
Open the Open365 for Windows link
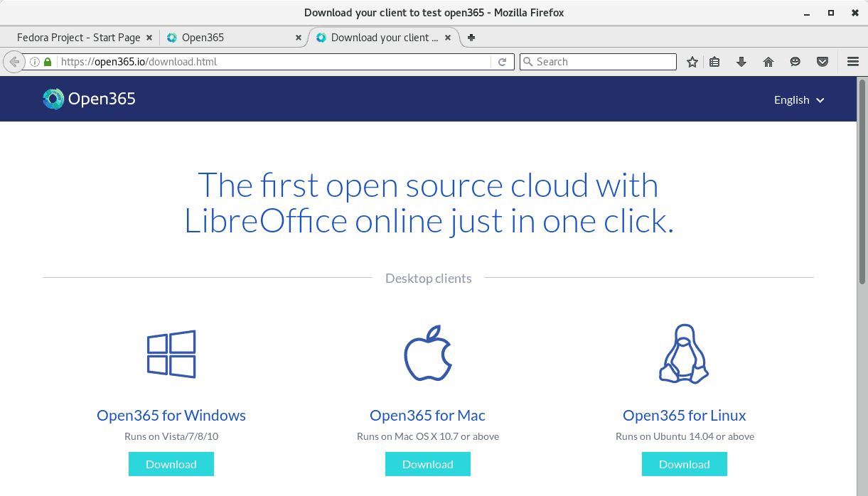171,415
